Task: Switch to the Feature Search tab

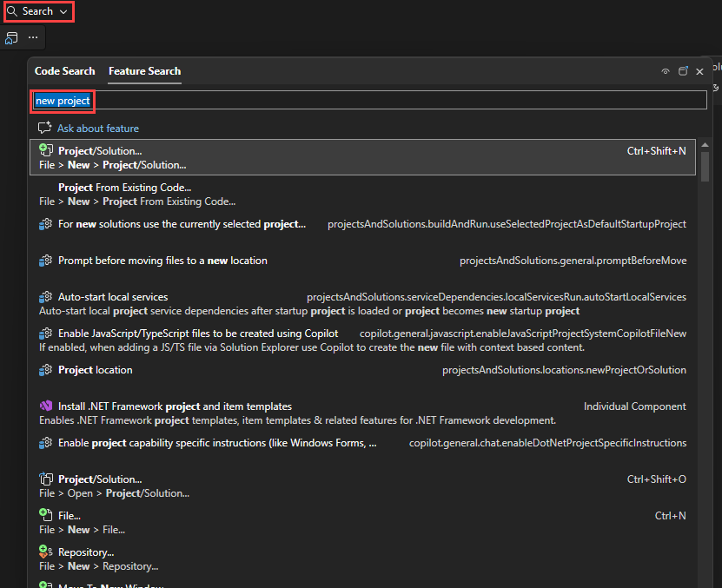Action: tap(144, 70)
